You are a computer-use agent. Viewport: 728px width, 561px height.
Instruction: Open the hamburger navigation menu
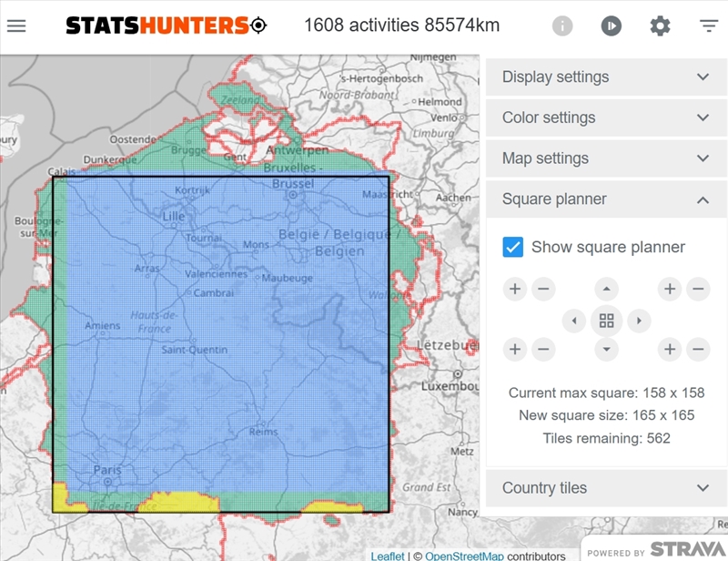click(16, 25)
